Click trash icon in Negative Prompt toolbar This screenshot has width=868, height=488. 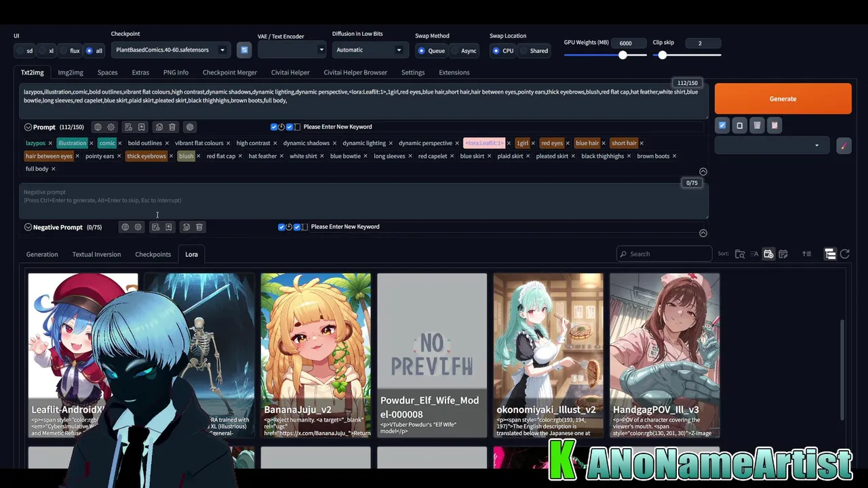[x=199, y=227]
